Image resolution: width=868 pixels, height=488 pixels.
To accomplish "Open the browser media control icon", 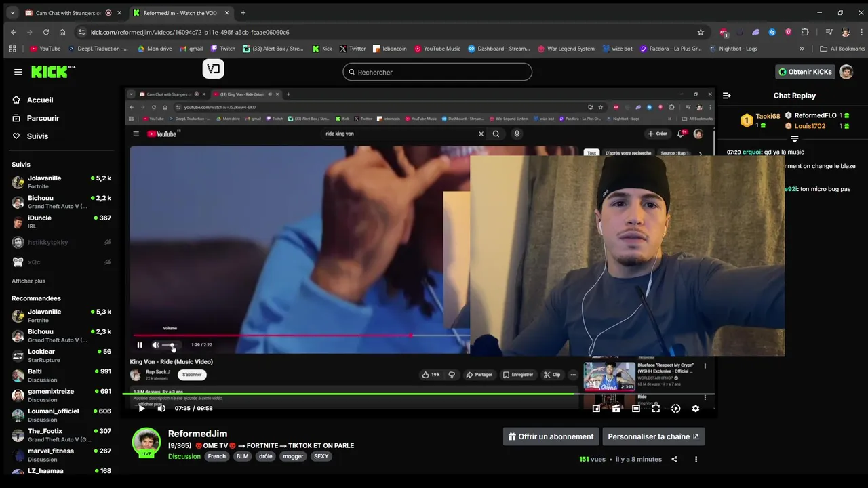I will pos(829,32).
